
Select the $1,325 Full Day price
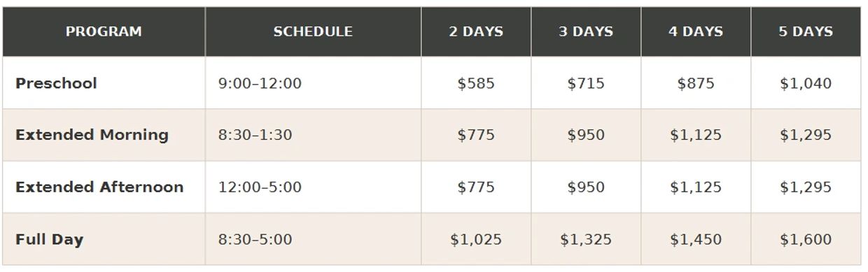click(x=586, y=240)
